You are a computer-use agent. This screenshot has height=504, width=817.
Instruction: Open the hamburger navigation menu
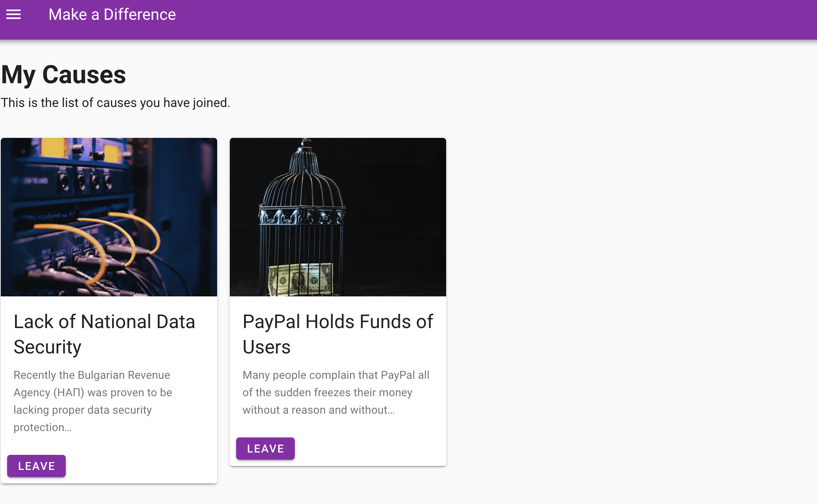click(13, 15)
